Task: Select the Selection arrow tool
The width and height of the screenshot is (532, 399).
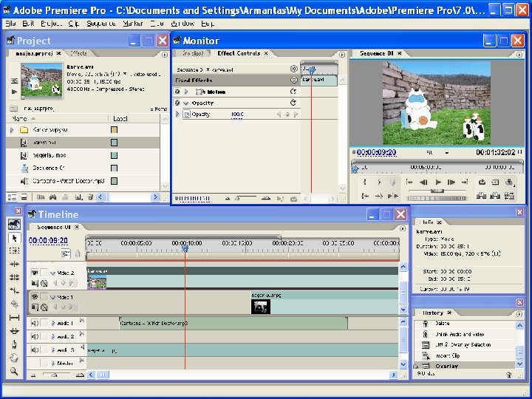Action: pos(14,238)
